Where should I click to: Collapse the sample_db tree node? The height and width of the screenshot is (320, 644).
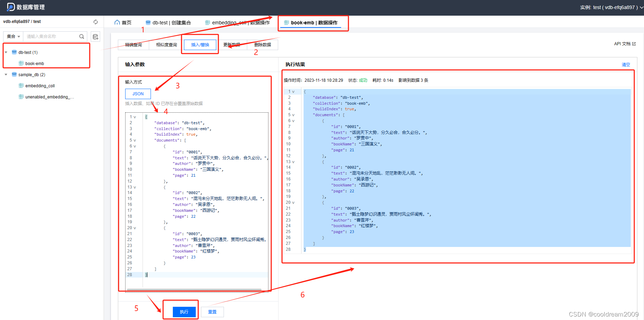click(x=6, y=74)
